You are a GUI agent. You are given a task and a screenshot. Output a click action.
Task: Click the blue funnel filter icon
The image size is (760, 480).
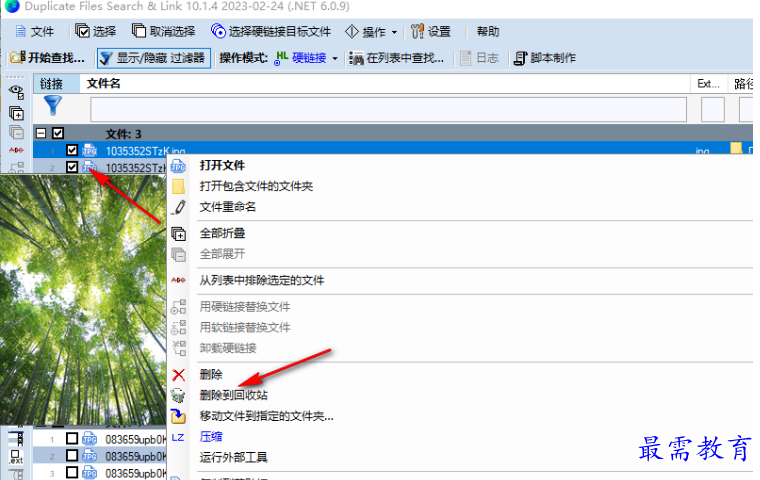(x=53, y=106)
